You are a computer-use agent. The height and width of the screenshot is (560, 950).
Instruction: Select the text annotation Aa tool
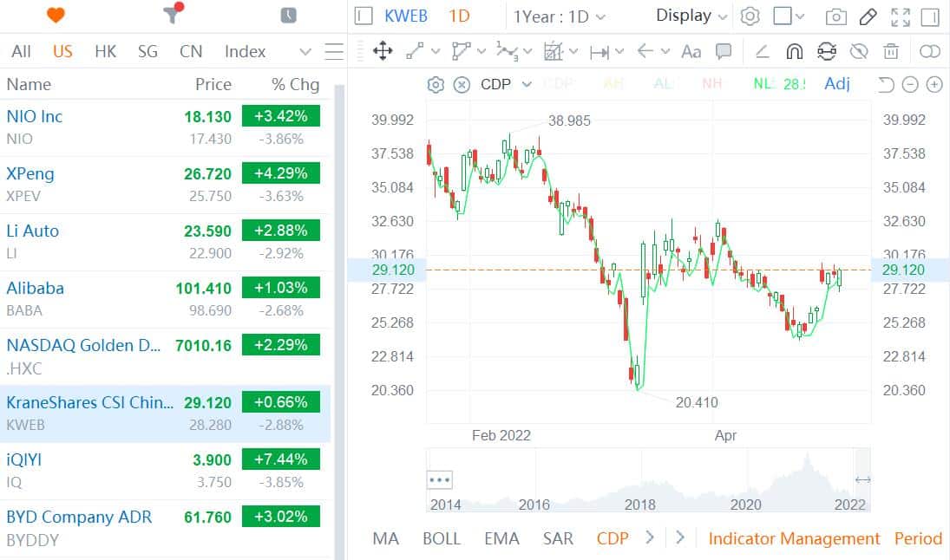tap(691, 52)
